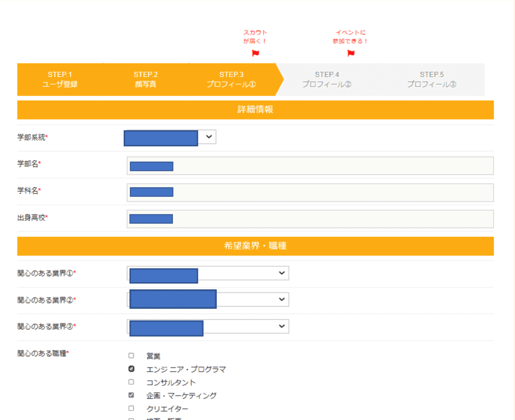Click the red flag under スカウトが届く!
515x420 pixels.
255,53
